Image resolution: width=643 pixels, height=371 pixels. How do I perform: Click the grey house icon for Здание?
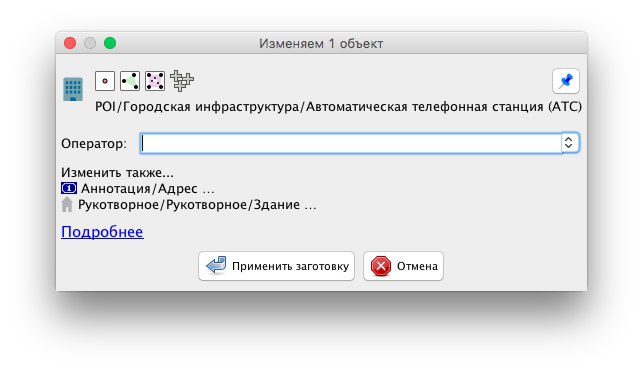click(67, 204)
